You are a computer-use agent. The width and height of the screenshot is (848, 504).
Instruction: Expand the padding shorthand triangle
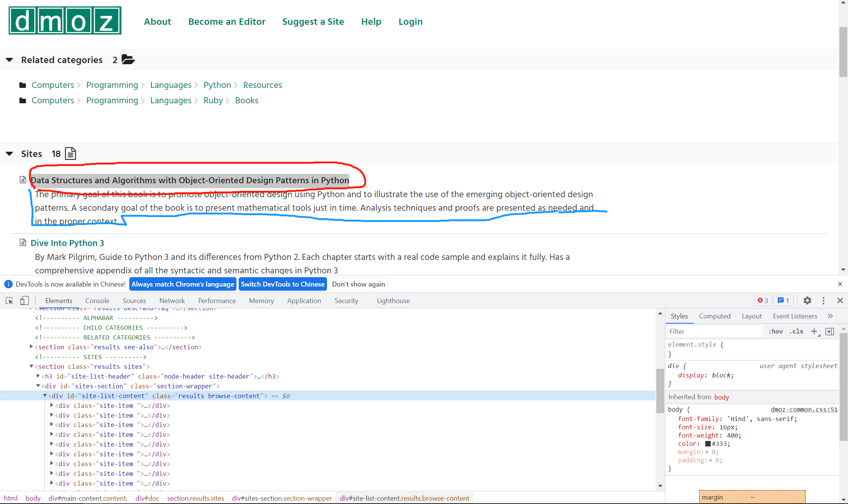click(711, 460)
